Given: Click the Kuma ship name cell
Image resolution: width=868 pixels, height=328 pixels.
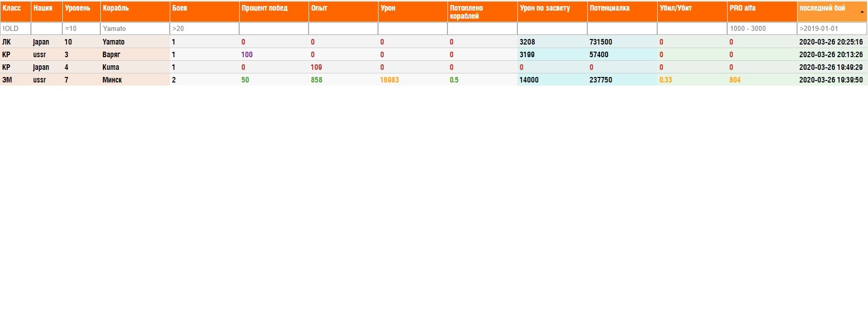Looking at the screenshot, I should tap(111, 67).
